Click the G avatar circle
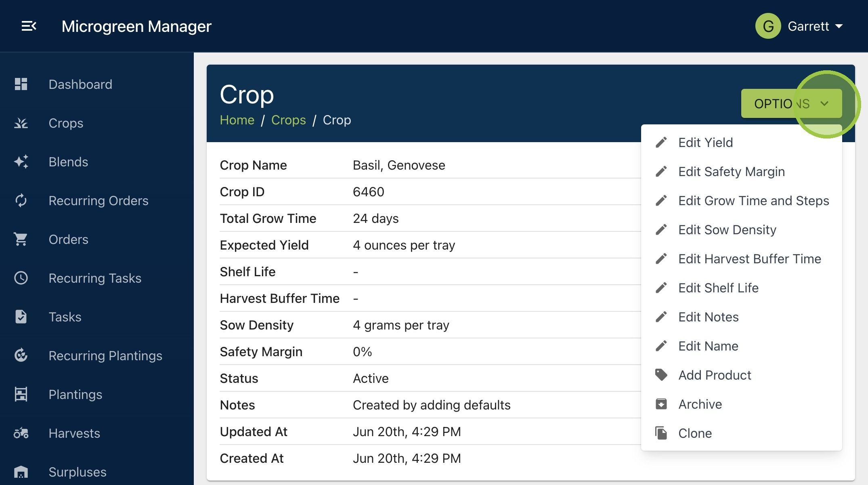This screenshot has height=485, width=868. click(x=768, y=26)
